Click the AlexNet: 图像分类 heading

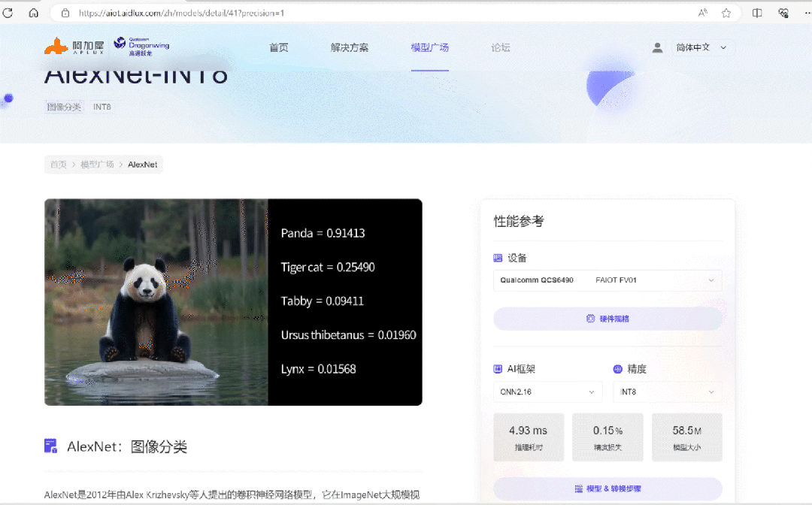[127, 446]
